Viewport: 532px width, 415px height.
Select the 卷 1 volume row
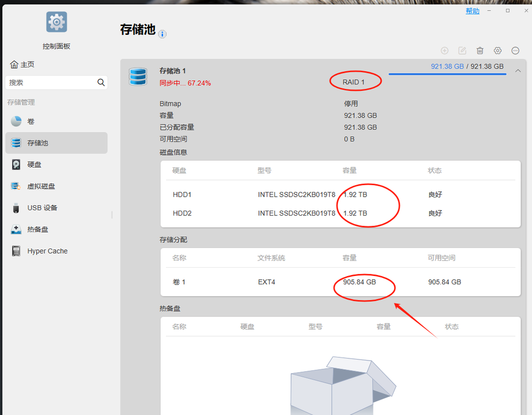(340, 282)
